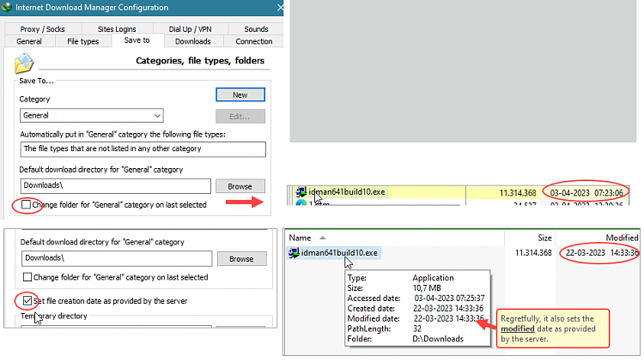Click the Modified column header

(622, 238)
